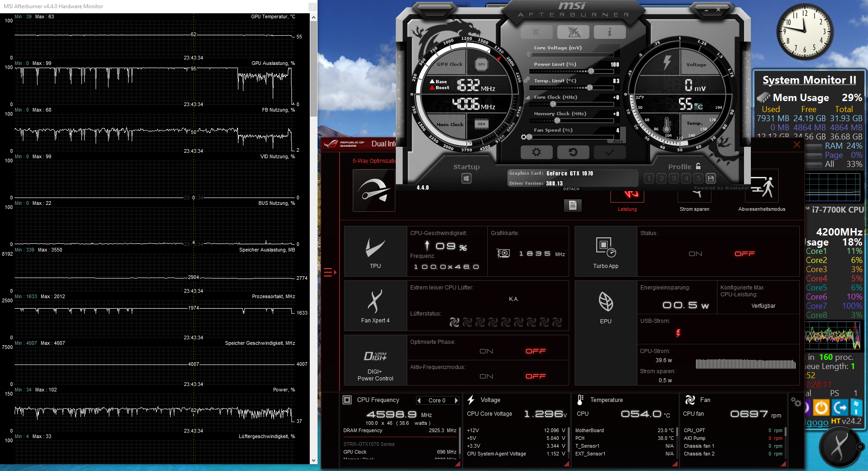Expand Voltage panel via red corner triangle
This screenshot has height=471, width=868.
click(566, 464)
